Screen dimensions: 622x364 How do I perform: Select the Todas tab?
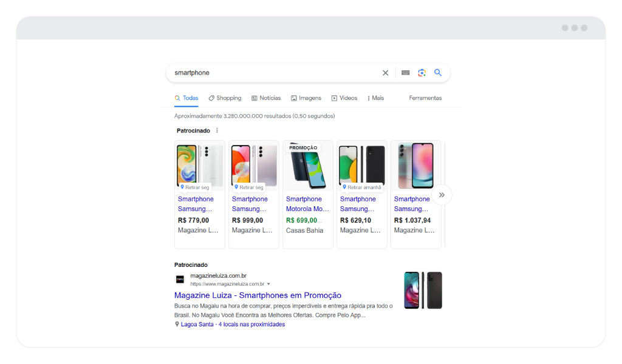186,98
